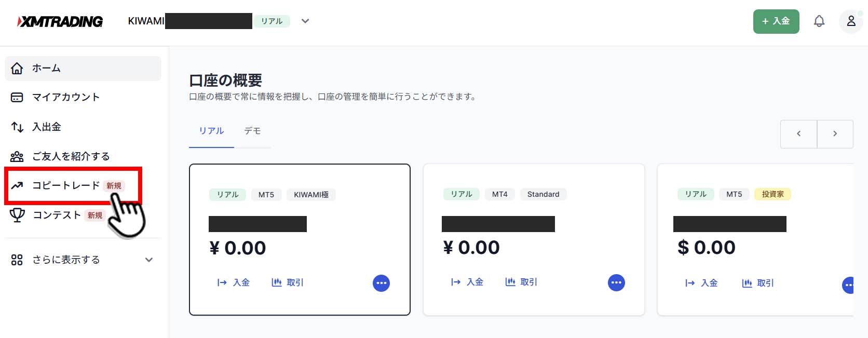Select the リアル tab
Screen dimensions: 868x338
(211, 131)
